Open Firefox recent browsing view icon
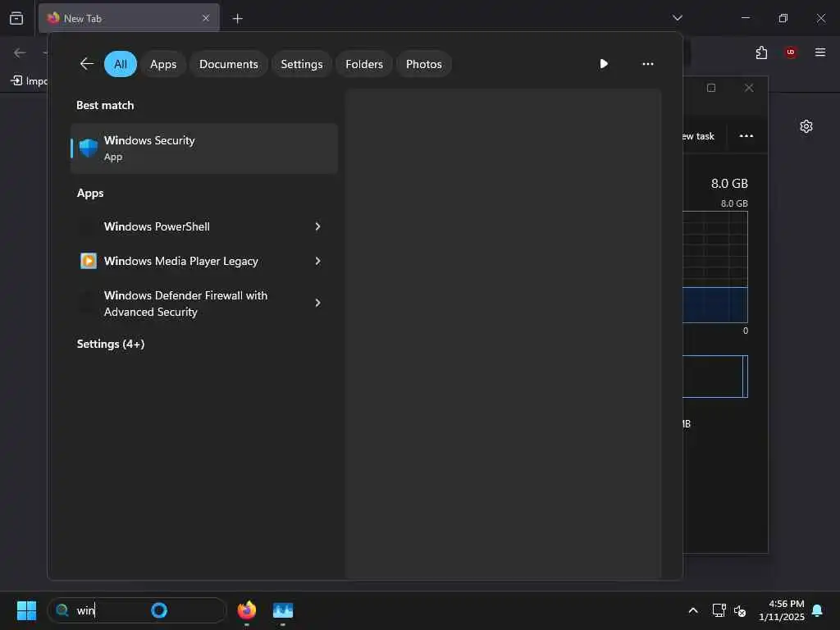This screenshot has height=630, width=840. tap(16, 18)
